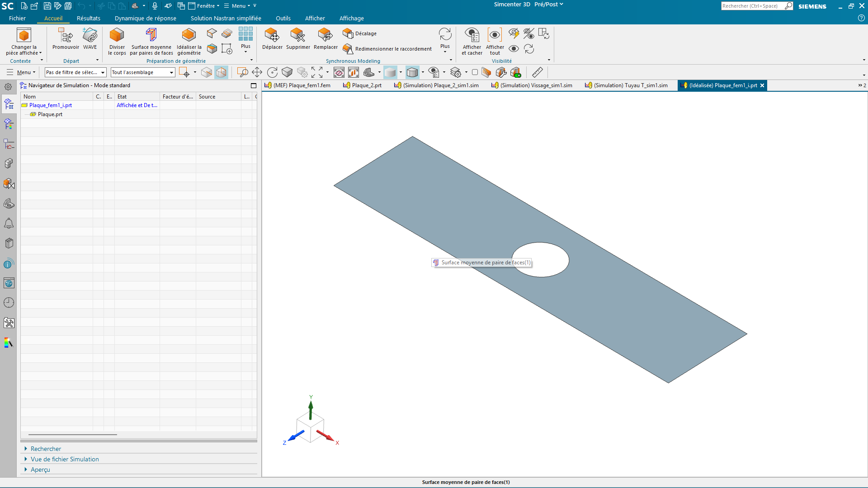Select Plaque.prt in navigator tree

pos(50,114)
